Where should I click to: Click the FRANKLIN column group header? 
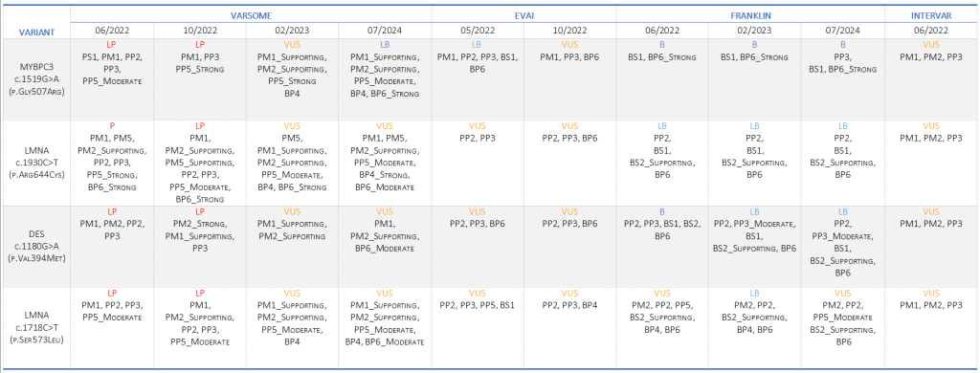tap(750, 14)
